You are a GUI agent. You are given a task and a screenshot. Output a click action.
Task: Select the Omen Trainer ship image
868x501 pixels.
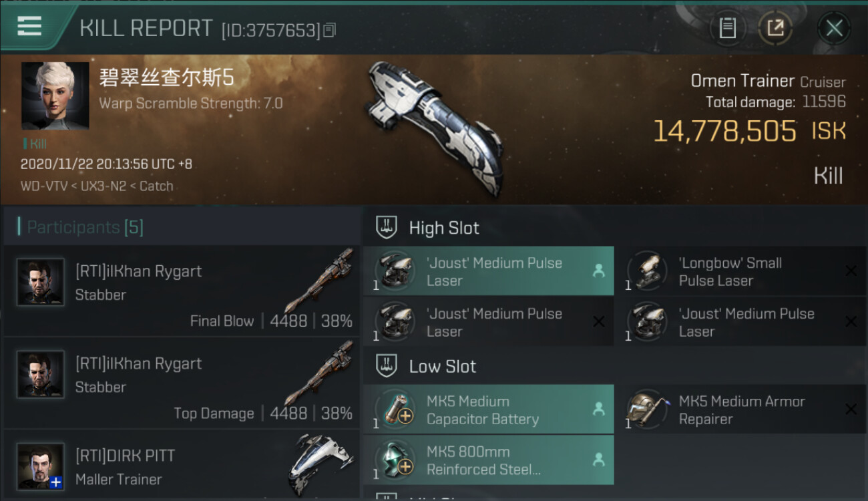pyautogui.click(x=433, y=128)
